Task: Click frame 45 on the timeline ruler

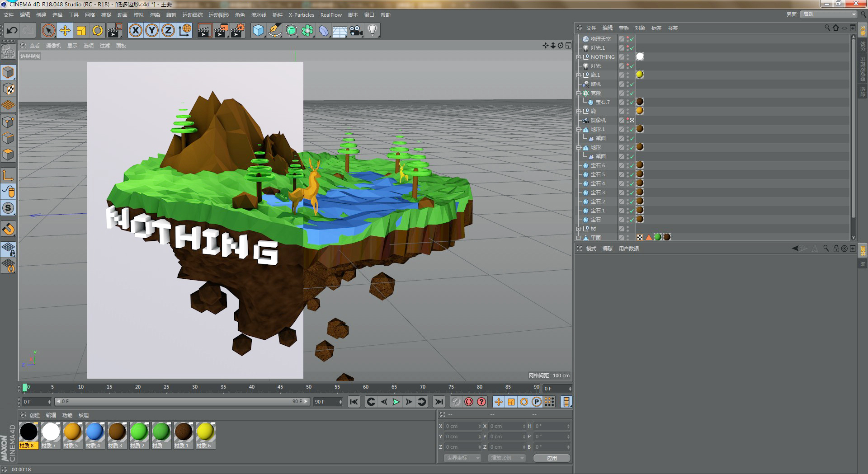Action: (280, 387)
